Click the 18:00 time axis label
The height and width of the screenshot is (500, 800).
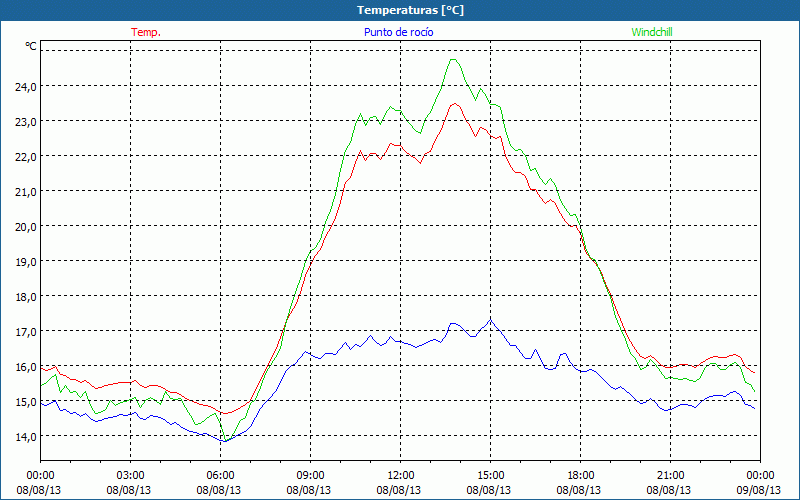pos(580,476)
